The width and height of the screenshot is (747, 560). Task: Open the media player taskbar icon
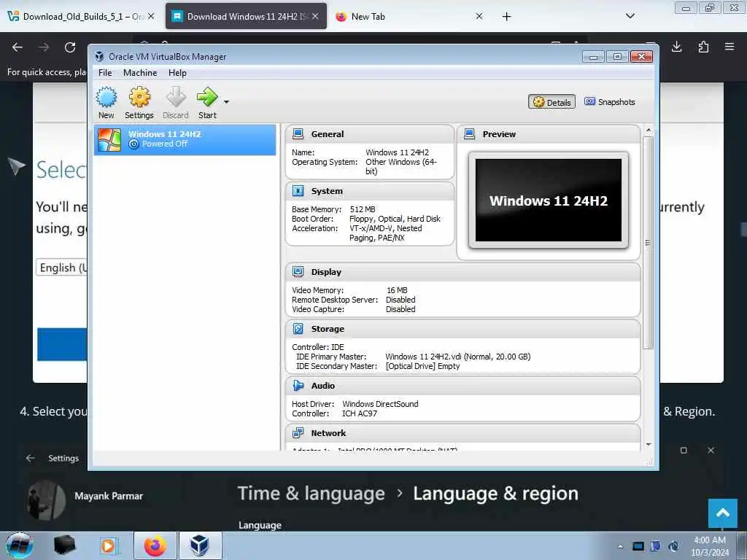click(108, 545)
